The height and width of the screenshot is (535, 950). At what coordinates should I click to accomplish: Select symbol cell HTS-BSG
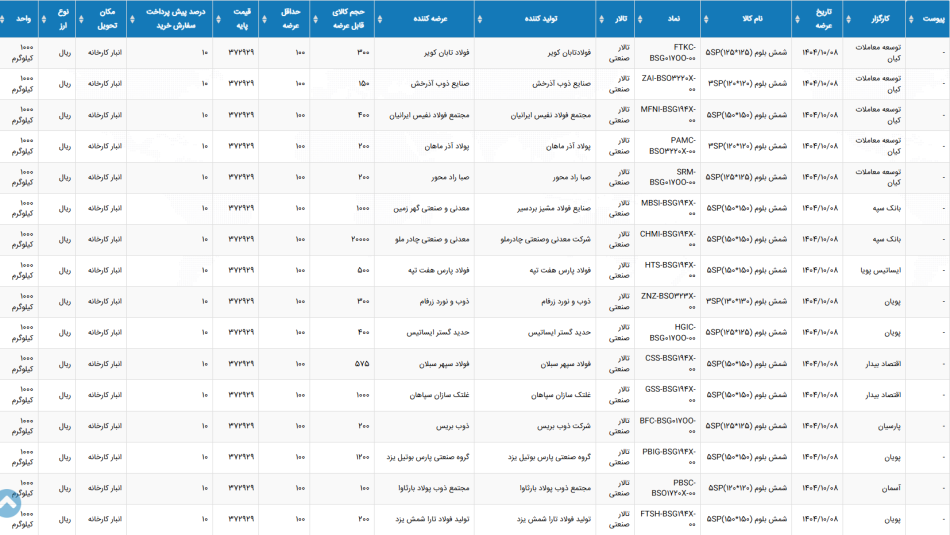click(670, 270)
